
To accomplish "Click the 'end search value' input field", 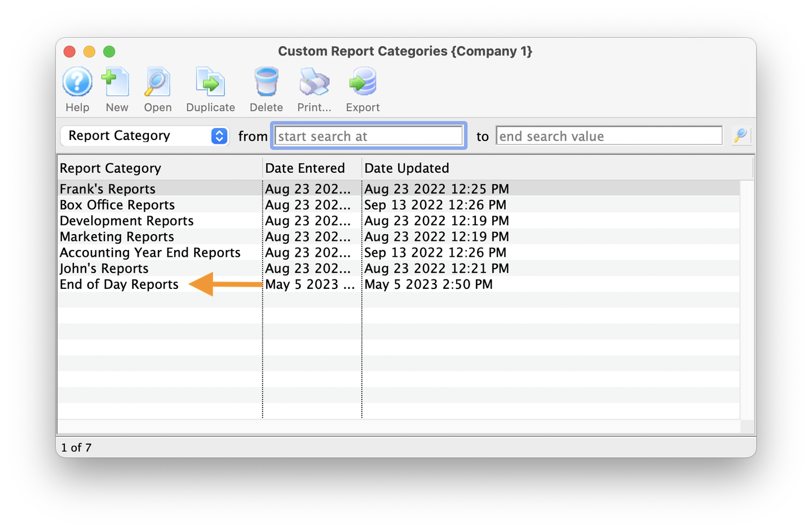I will tap(609, 136).
